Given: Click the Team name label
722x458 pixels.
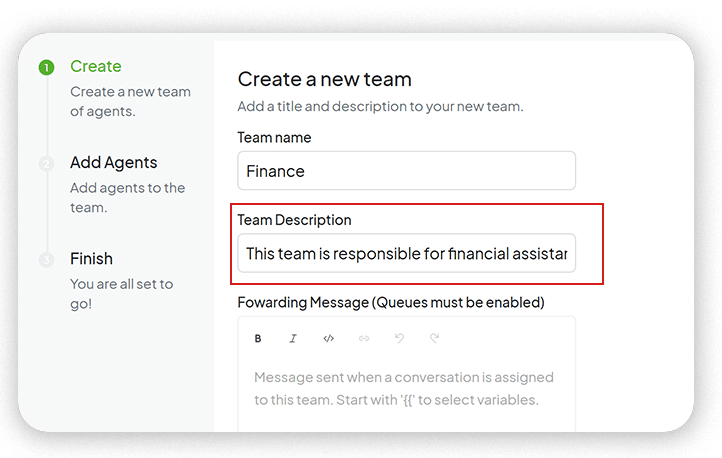Looking at the screenshot, I should tap(274, 137).
